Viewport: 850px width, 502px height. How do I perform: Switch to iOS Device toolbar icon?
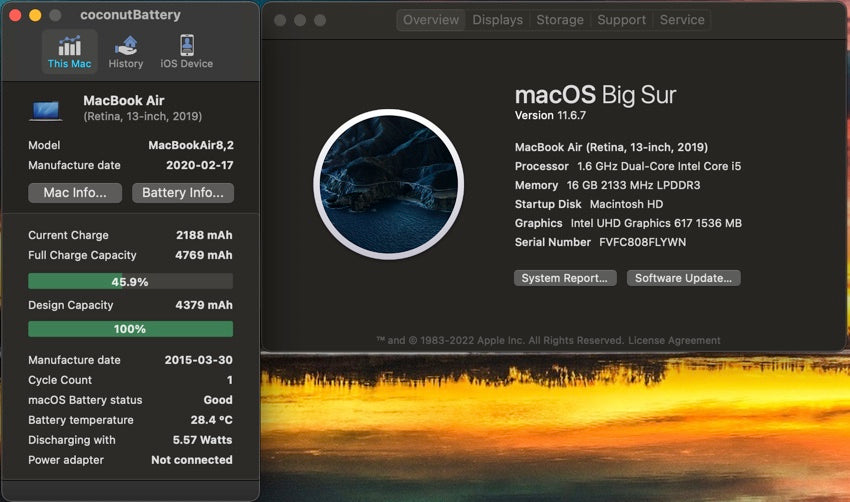coord(186,52)
